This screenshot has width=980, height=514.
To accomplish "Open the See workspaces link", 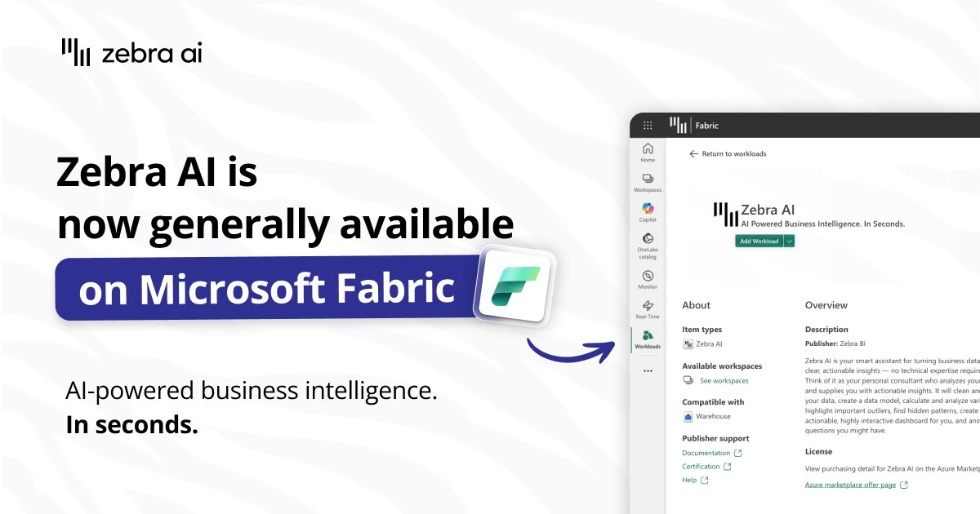I will (x=724, y=380).
